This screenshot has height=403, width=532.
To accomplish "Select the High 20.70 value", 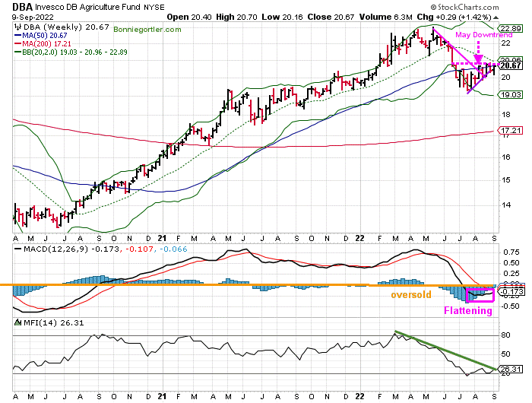I will point(236,17).
